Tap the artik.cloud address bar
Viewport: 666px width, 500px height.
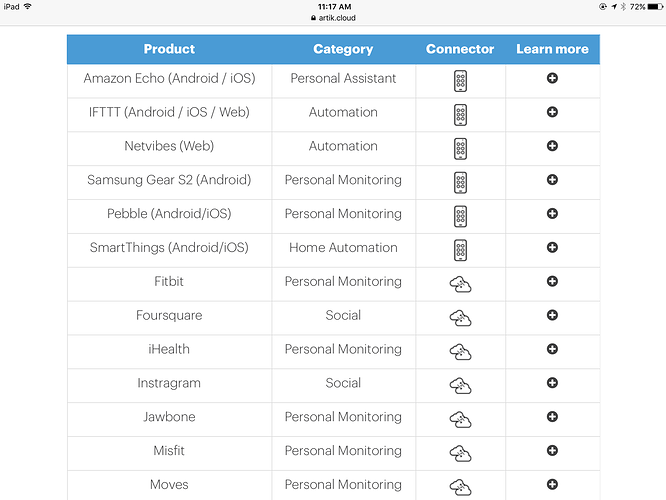pyautogui.click(x=333, y=18)
